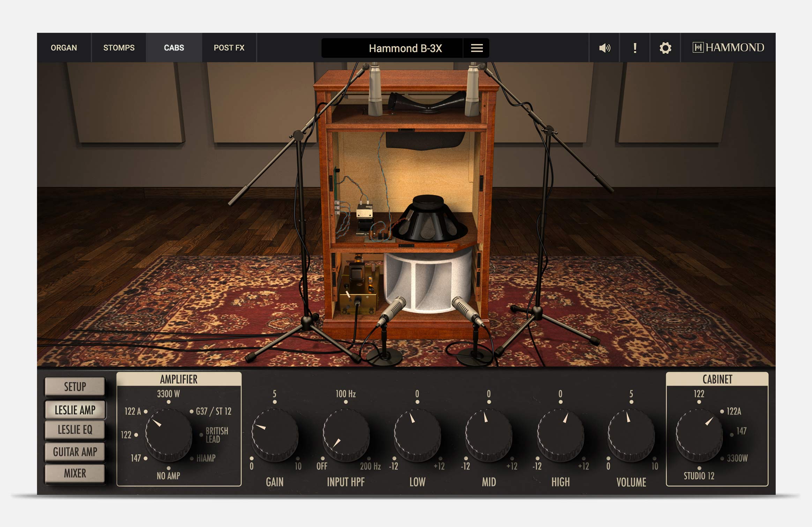This screenshot has height=527, width=812.
Task: Open the MIXER panel button
Action: pos(75,474)
